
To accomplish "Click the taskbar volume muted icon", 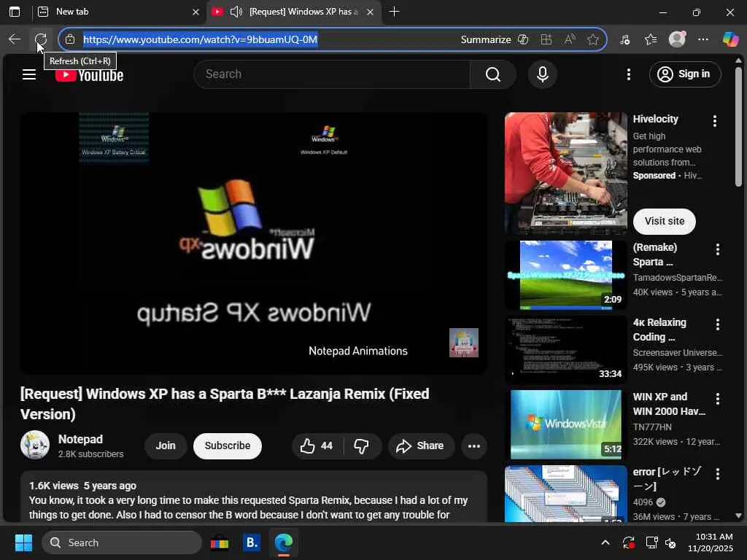I will point(671,542).
